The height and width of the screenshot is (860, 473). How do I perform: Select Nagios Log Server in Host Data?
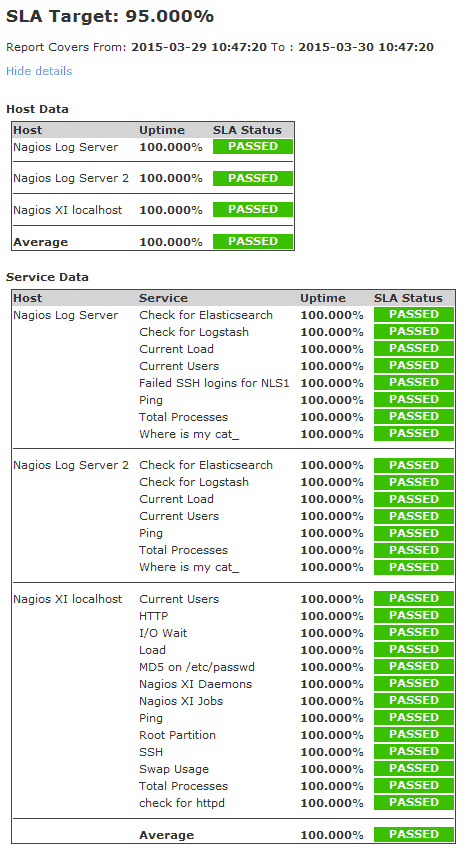click(x=65, y=147)
